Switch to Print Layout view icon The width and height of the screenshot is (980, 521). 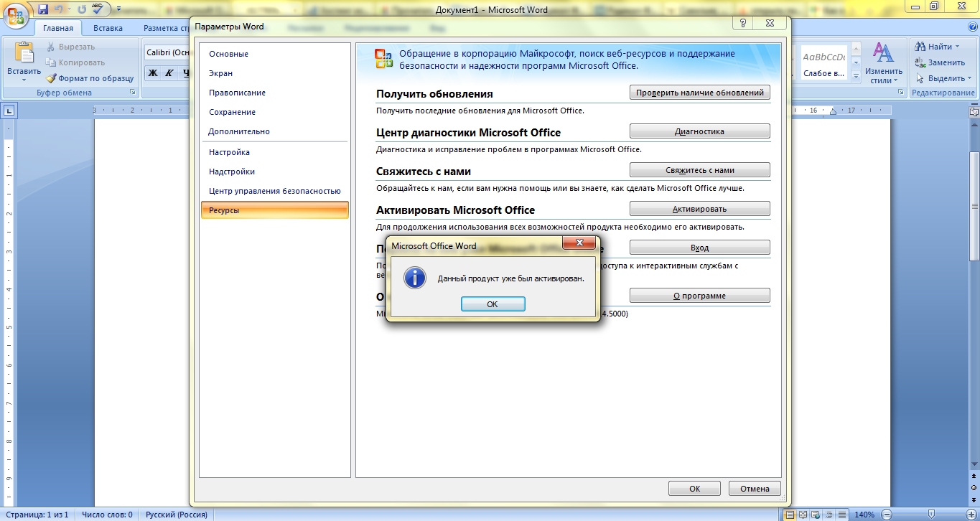coord(790,515)
